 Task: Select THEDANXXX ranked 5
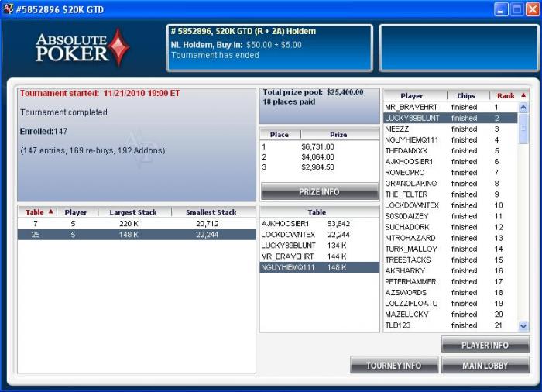(451, 151)
